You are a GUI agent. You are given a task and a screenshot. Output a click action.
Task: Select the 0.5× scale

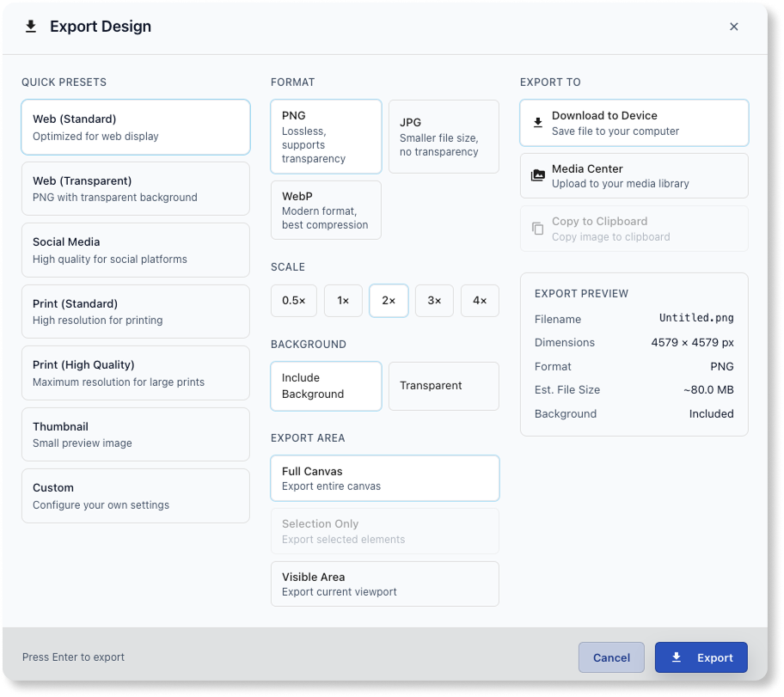[294, 300]
